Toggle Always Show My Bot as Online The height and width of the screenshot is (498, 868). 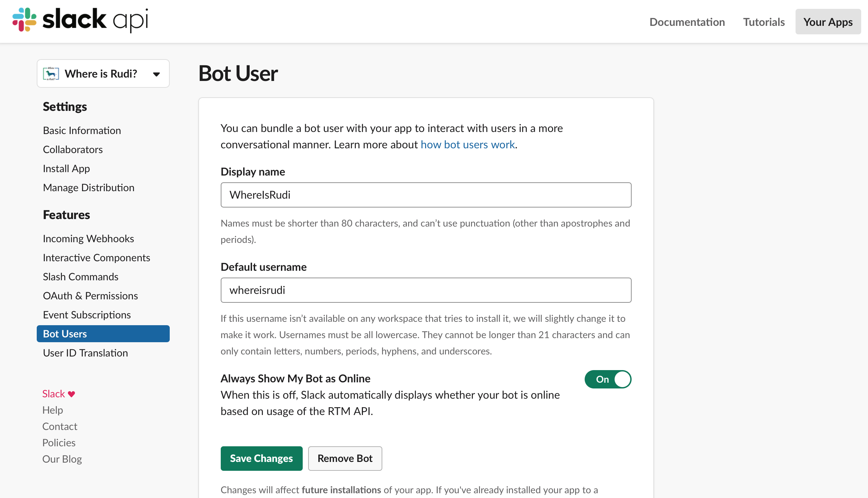tap(607, 379)
